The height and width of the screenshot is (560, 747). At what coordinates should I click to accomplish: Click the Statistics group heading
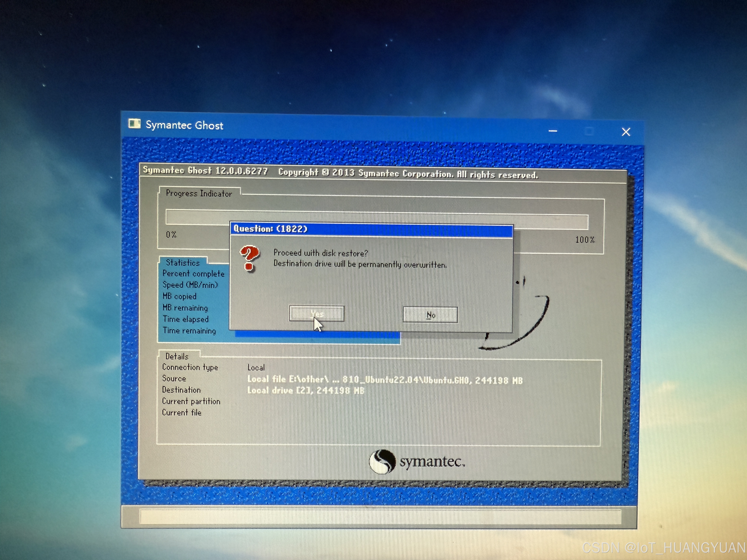(x=183, y=263)
